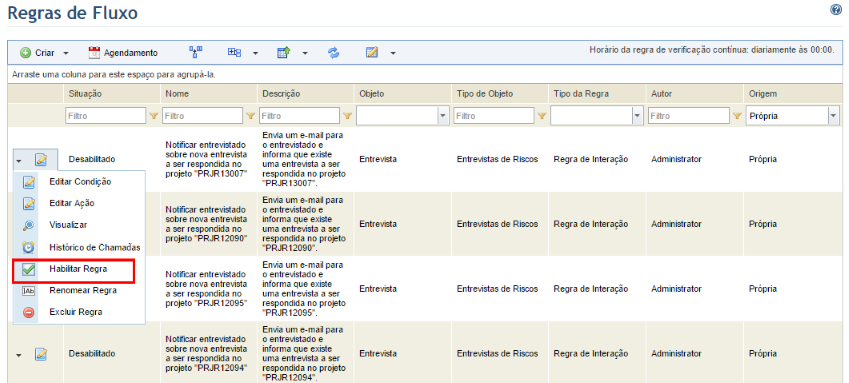Click the funnel icon next to Autor filter
This screenshot has height=383, width=849.
click(736, 115)
